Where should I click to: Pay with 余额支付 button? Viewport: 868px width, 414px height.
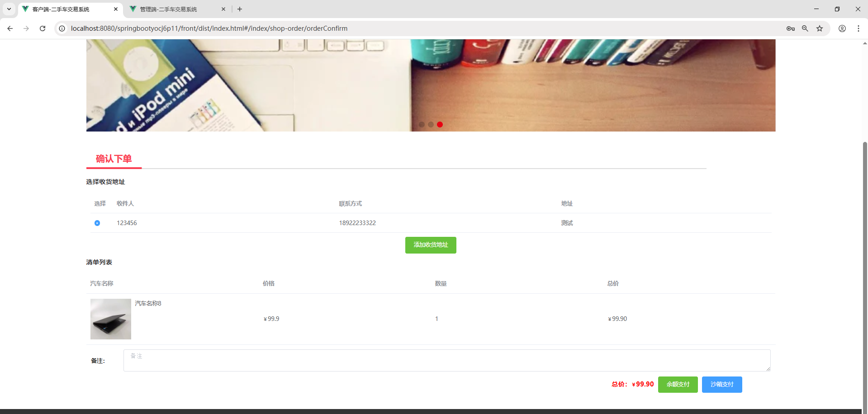coord(678,385)
